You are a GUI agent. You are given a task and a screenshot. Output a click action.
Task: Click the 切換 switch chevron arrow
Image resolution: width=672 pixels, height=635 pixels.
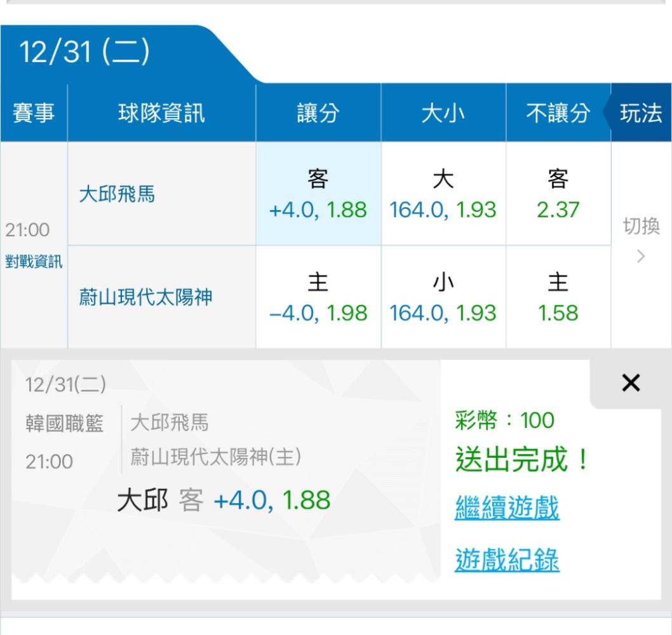(x=641, y=257)
